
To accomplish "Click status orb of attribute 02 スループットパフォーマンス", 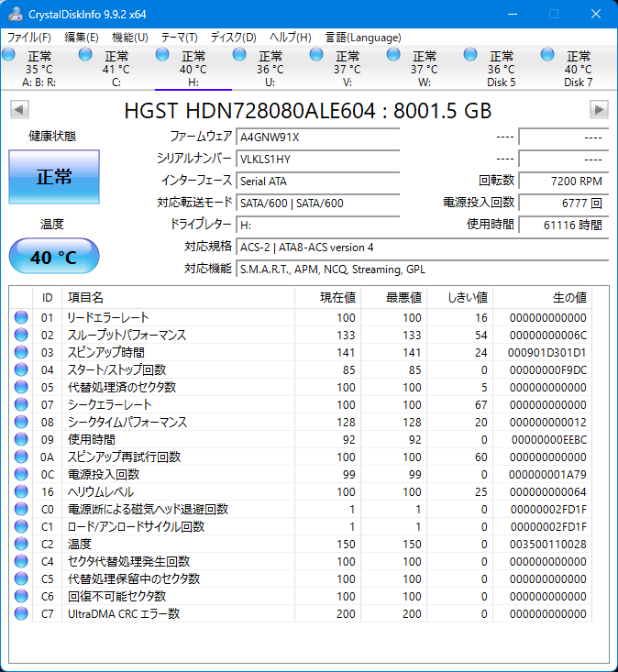I will 21,335.
